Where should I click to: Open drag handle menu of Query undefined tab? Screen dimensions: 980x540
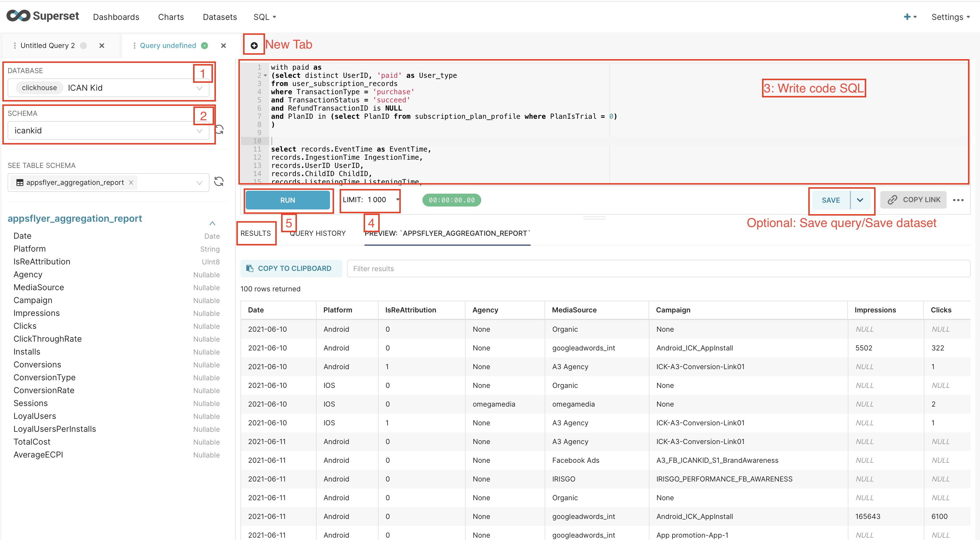pyautogui.click(x=134, y=46)
